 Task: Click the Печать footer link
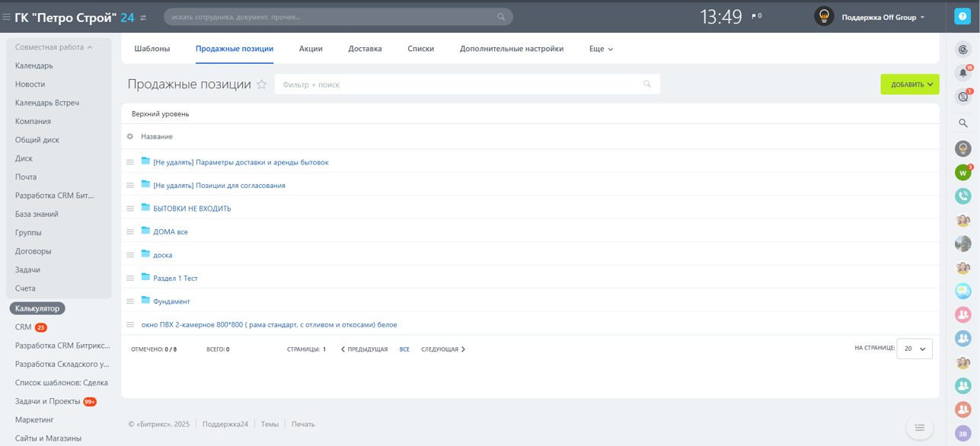click(x=303, y=424)
